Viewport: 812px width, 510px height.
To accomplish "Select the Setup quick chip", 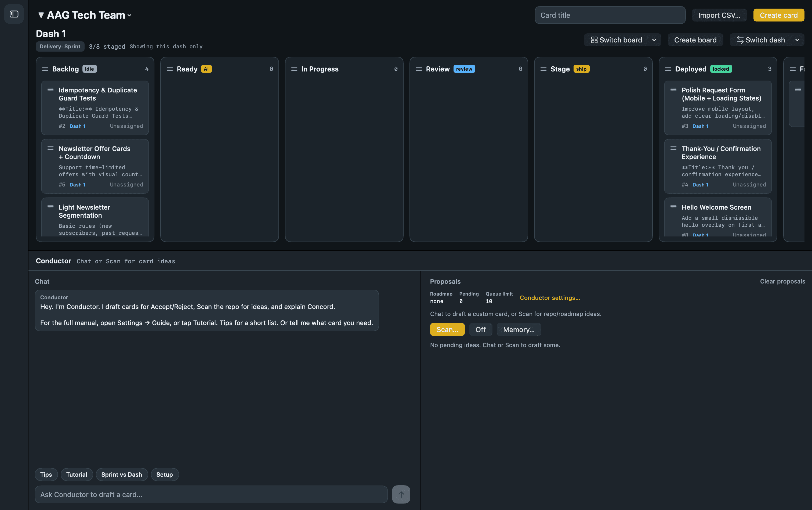I will (165, 475).
